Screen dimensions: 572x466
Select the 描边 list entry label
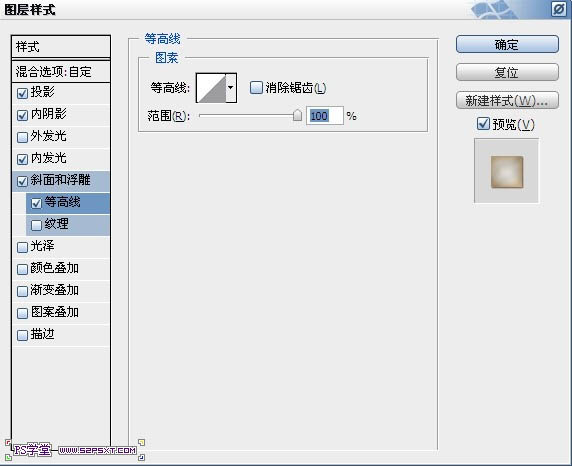(42, 334)
